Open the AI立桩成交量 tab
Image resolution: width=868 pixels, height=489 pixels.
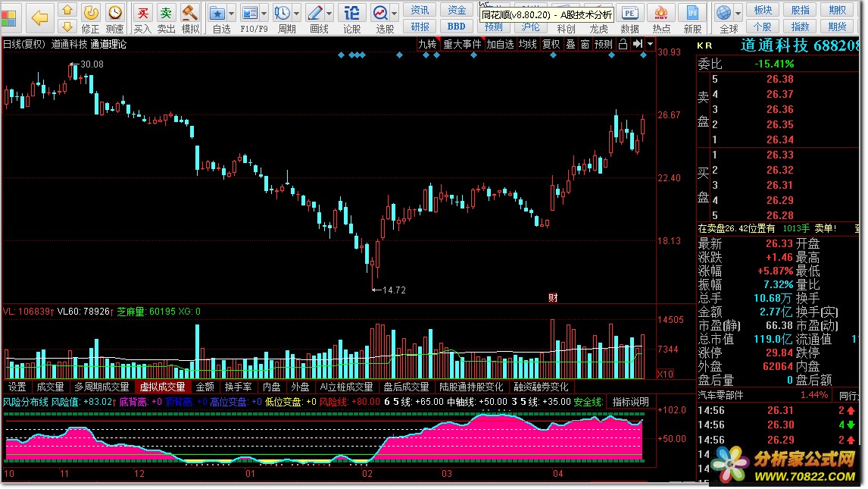click(x=347, y=387)
